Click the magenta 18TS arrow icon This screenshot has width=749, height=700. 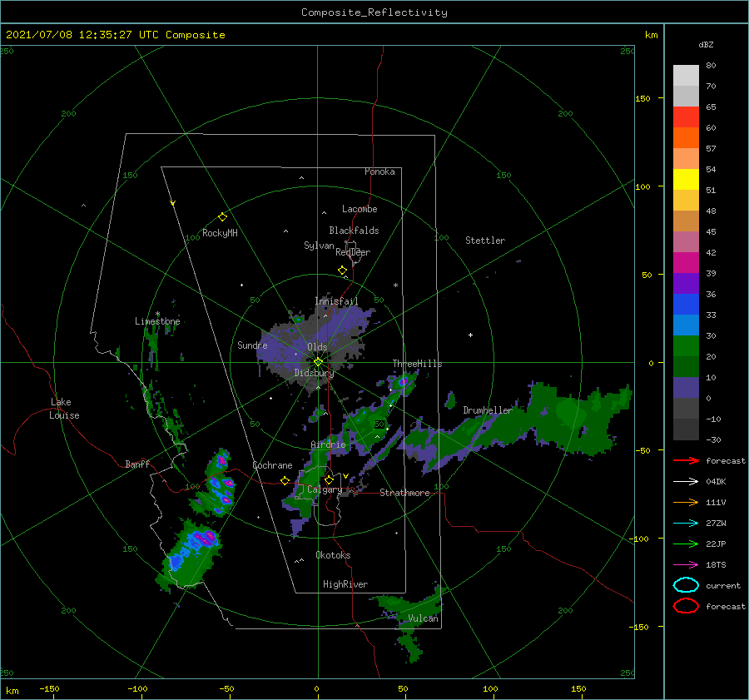point(686,565)
